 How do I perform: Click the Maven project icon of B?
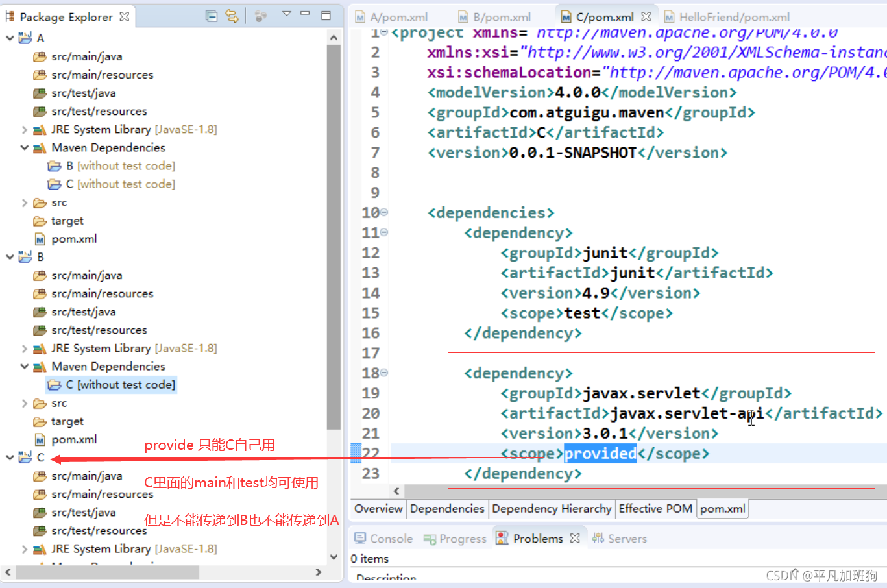[x=25, y=257]
